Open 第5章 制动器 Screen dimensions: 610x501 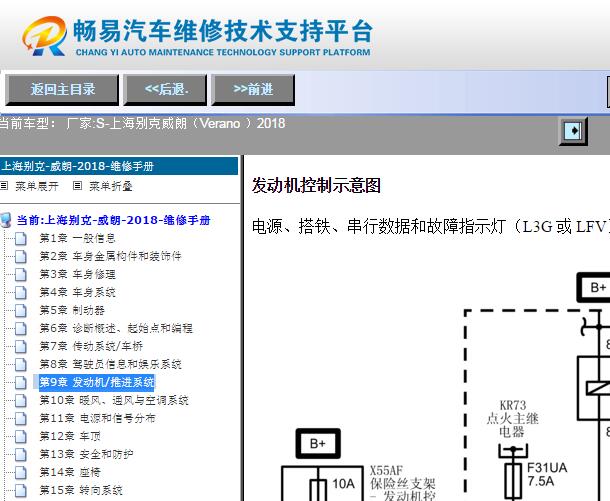point(72,310)
